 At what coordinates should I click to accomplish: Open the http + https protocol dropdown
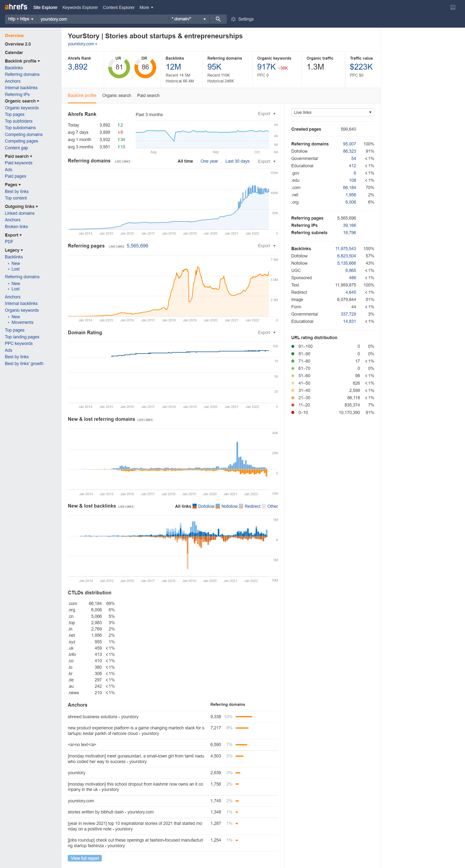pyautogui.click(x=21, y=19)
